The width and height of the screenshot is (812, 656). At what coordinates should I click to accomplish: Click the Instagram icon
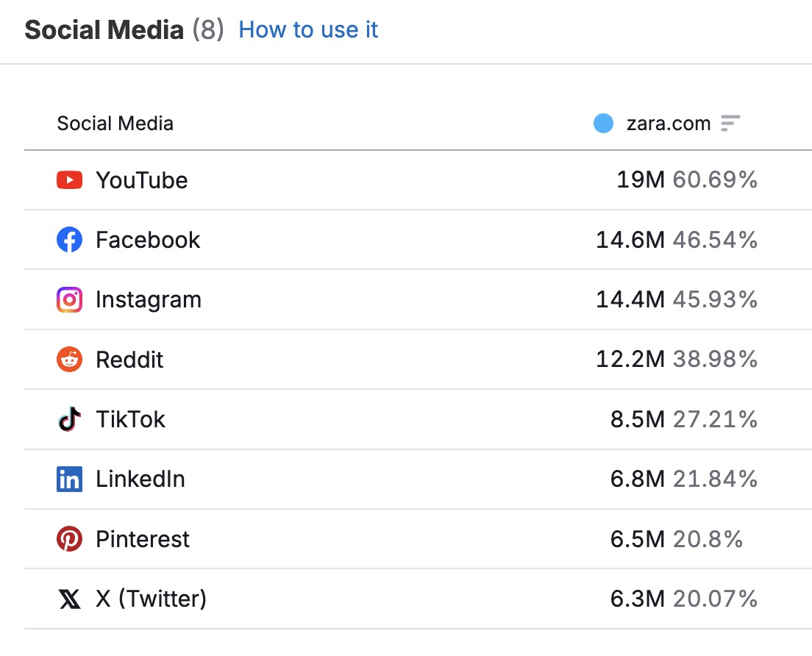[x=69, y=299]
